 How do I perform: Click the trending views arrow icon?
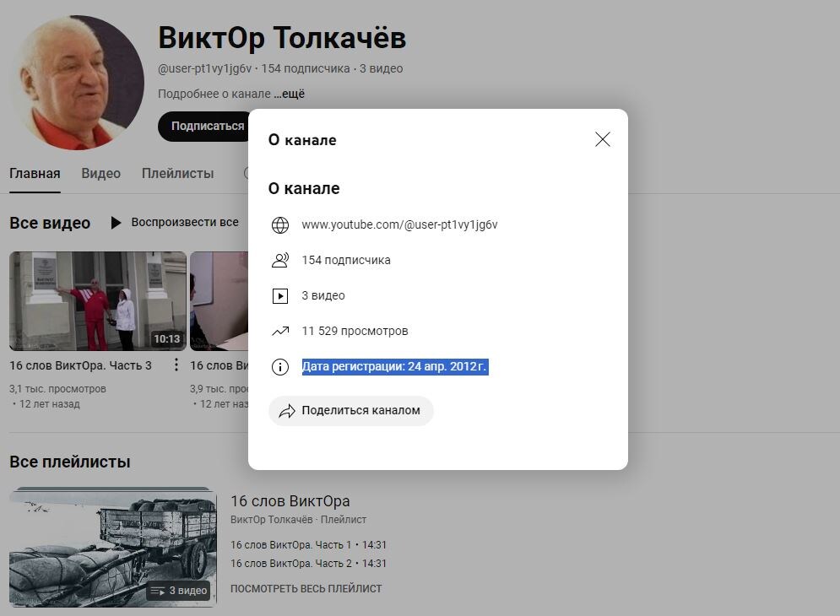pos(280,331)
